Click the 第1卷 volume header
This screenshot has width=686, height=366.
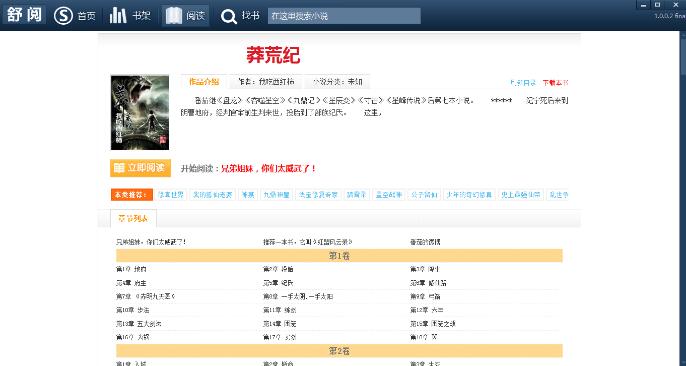pos(339,256)
